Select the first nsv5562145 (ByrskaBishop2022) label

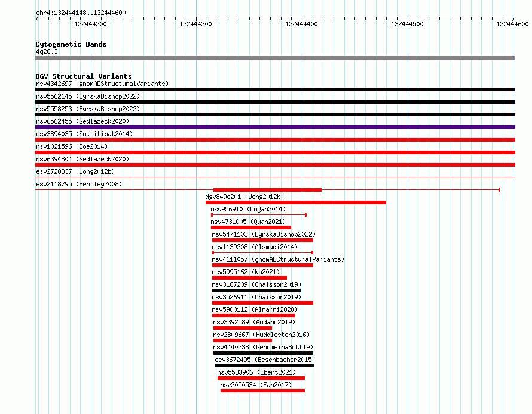pyautogui.click(x=88, y=96)
